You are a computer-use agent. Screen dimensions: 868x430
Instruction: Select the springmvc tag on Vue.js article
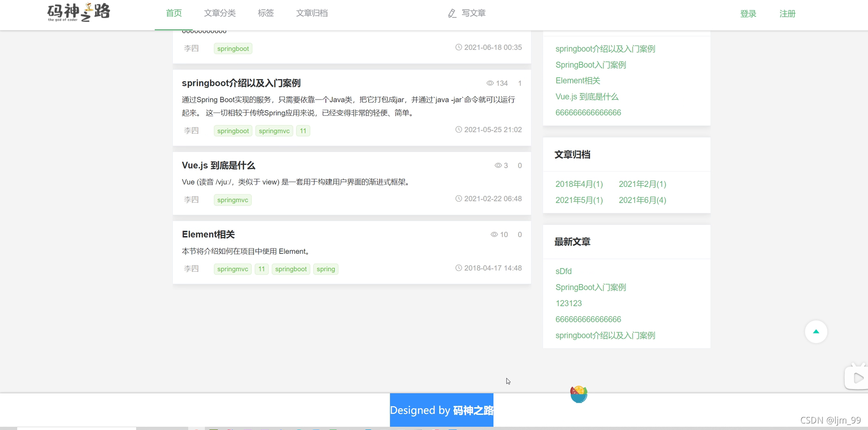[x=233, y=200]
